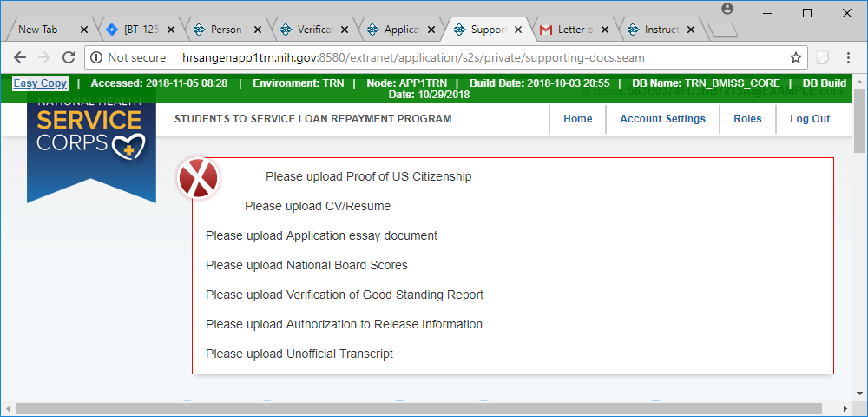The width and height of the screenshot is (868, 417).
Task: Go to Home in the navigation
Action: (x=577, y=119)
